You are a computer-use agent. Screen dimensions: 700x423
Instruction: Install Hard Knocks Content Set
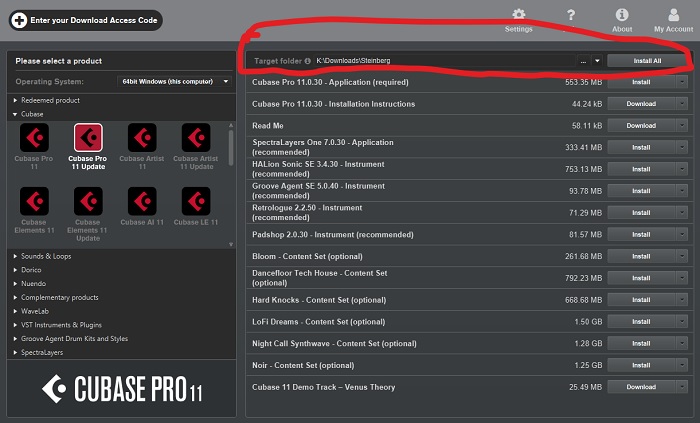click(x=641, y=300)
